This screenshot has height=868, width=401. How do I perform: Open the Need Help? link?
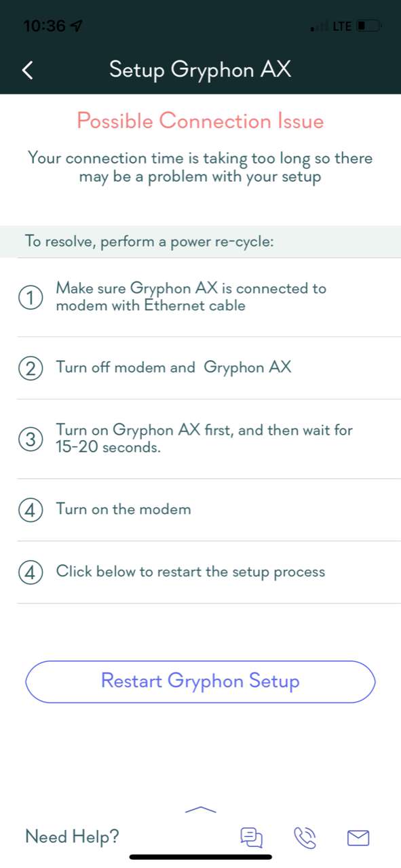click(x=72, y=837)
